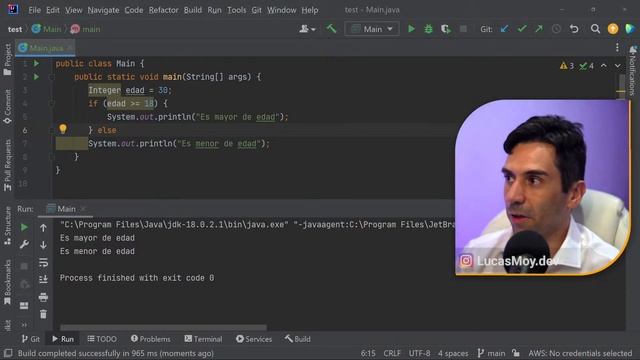Screen dimensions: 640x360
Task: Open the TODO bottom tool tab
Action: click(102, 339)
